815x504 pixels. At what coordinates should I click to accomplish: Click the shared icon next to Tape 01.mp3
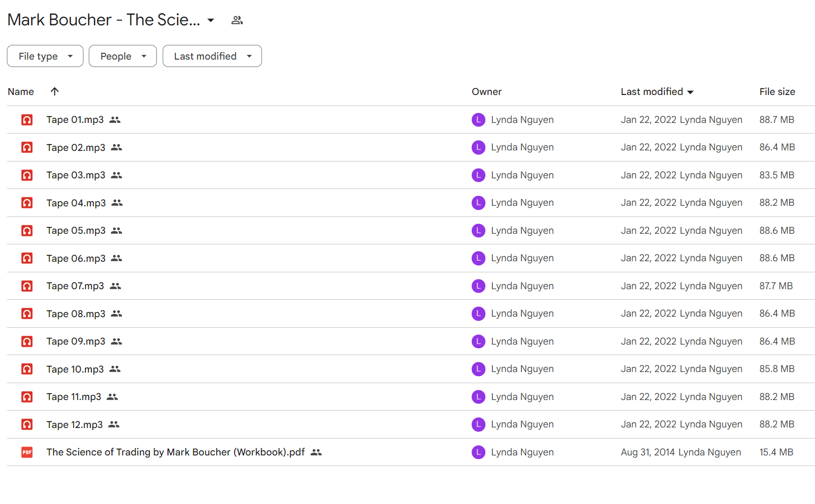(115, 120)
